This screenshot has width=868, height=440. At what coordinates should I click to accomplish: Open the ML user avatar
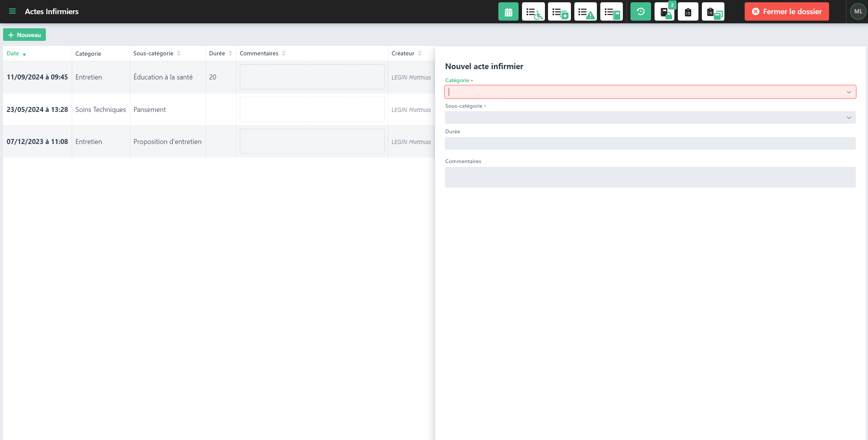click(858, 11)
